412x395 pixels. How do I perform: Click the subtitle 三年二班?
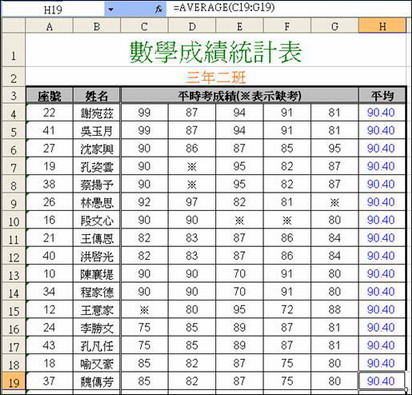(x=216, y=78)
